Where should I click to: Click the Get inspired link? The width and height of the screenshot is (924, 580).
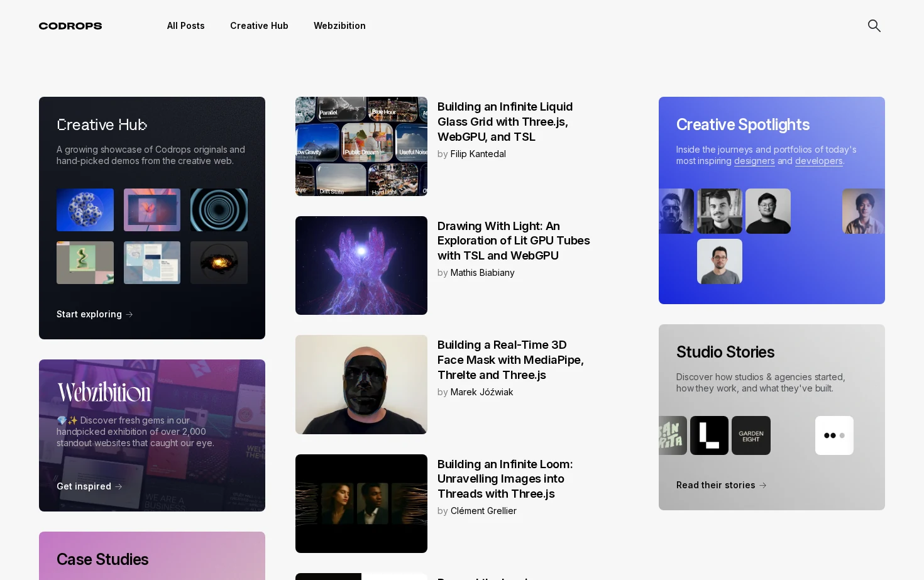point(89,486)
